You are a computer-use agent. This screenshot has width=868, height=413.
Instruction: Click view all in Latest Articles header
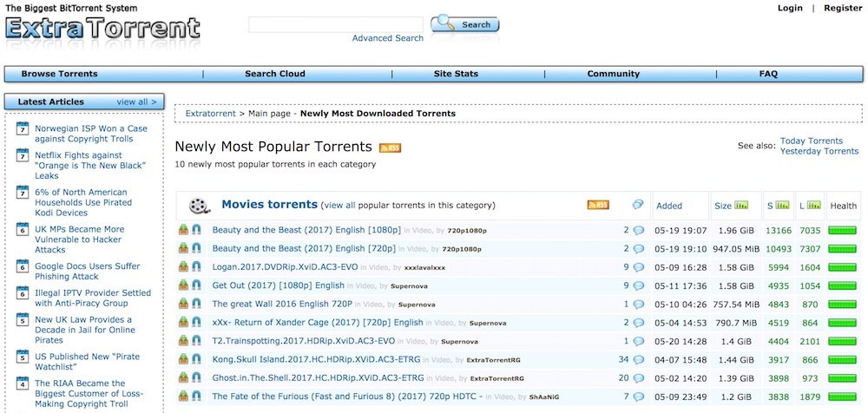pyautogui.click(x=137, y=102)
